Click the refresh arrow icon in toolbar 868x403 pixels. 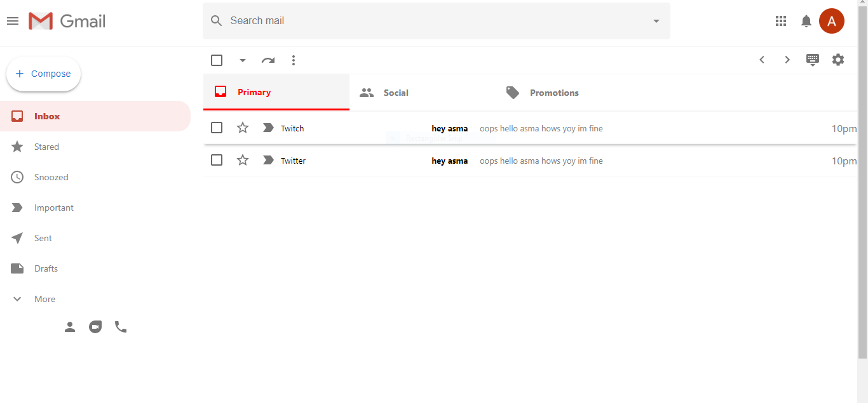tap(268, 60)
